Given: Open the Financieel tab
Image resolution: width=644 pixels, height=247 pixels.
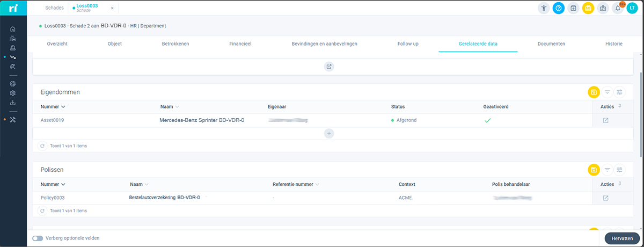Looking at the screenshot, I should tap(240, 43).
